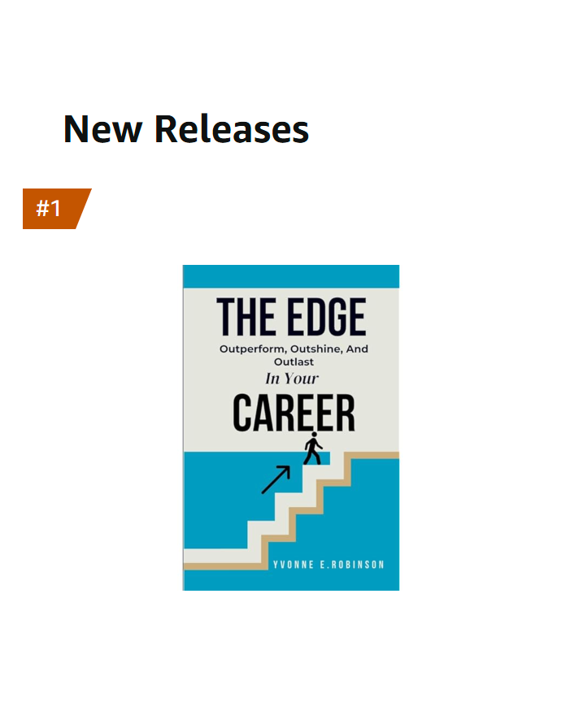Viewport: 583px width, 728px height.
Task: Click the word Outlast on the cover
Action: [294, 362]
